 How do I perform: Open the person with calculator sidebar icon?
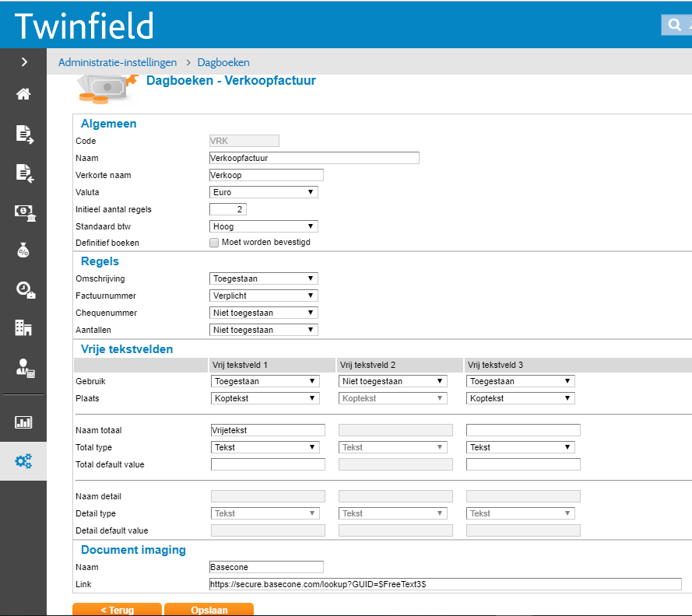[23, 368]
